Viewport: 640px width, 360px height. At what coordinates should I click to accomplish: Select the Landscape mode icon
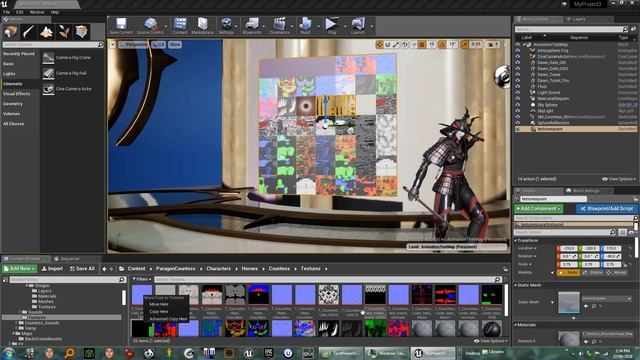pyautogui.click(x=46, y=32)
